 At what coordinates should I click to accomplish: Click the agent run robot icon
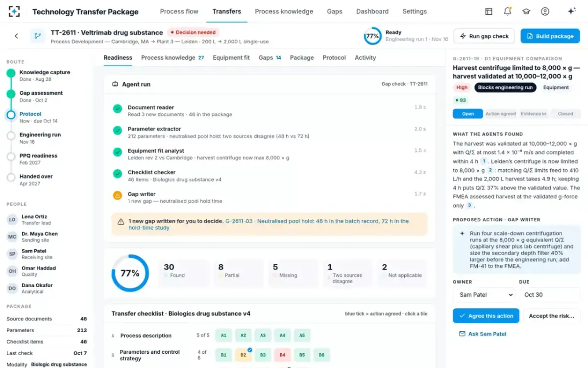pos(115,84)
